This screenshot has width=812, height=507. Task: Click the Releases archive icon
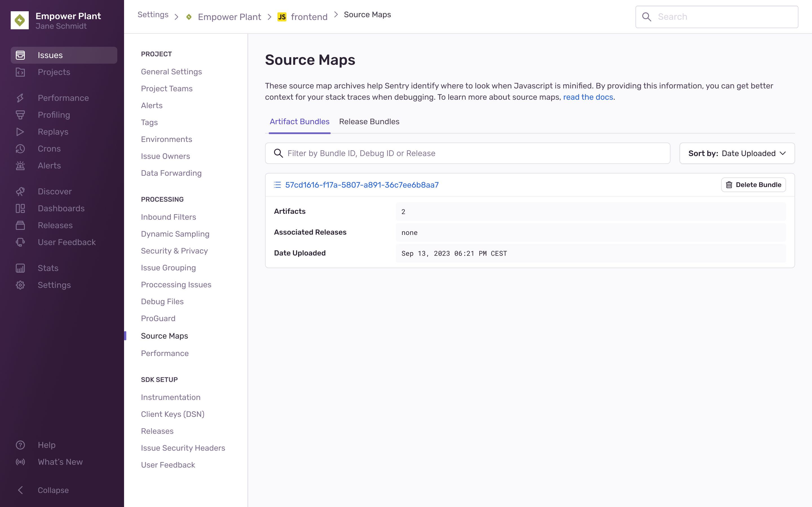[x=21, y=225]
